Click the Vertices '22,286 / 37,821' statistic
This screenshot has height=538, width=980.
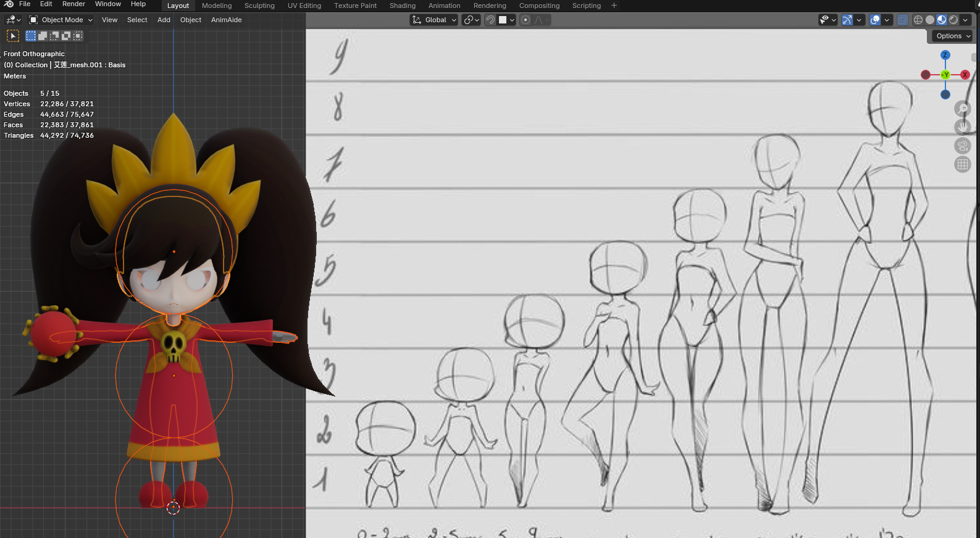(67, 104)
